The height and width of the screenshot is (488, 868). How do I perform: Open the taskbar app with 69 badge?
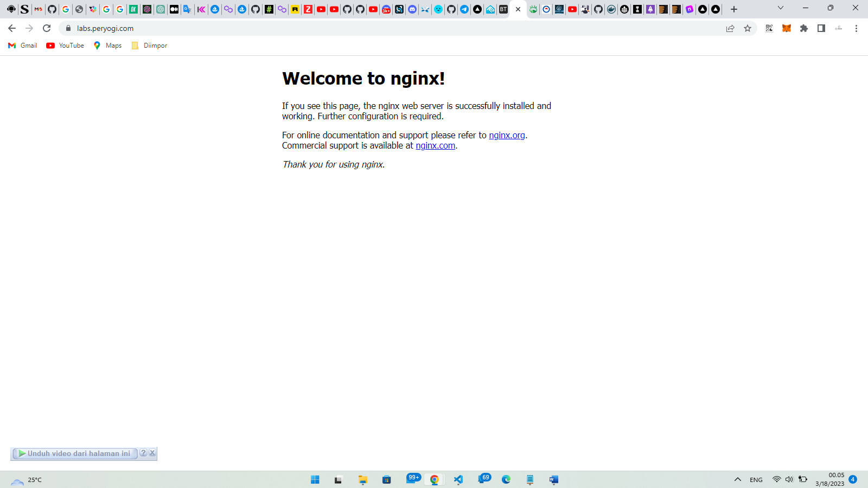(x=484, y=479)
